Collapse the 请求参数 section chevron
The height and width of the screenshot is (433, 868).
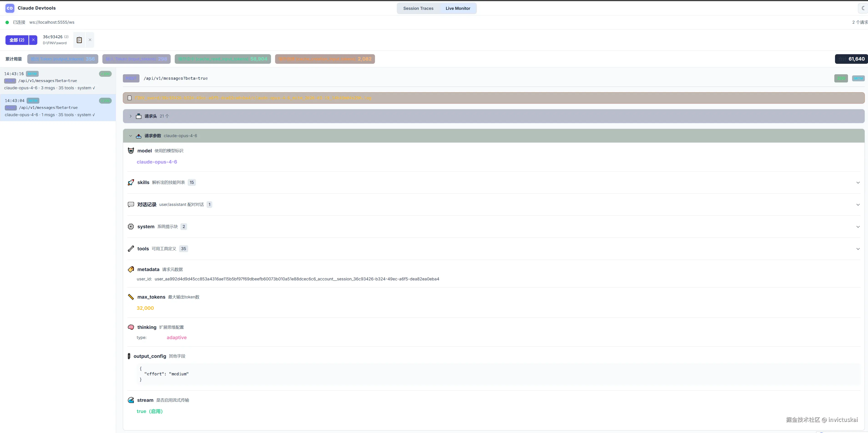pos(131,136)
